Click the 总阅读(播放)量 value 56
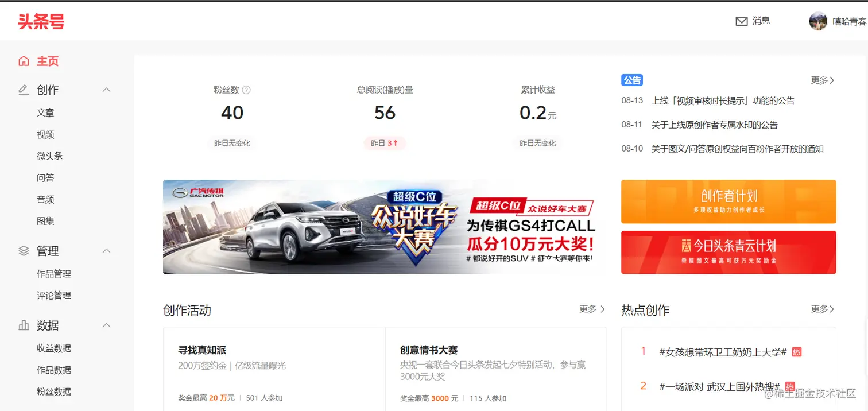Screen dimensions: 868x411 pos(385,113)
